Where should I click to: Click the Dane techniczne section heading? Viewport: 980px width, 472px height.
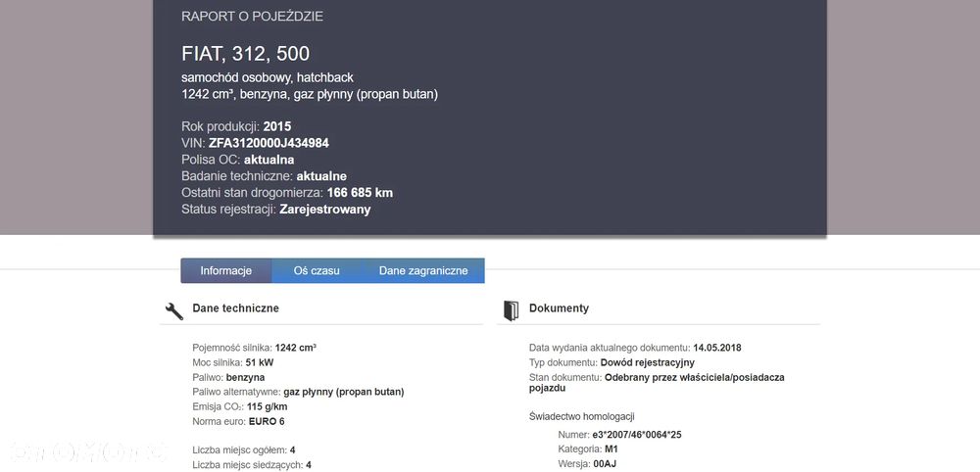coord(235,308)
